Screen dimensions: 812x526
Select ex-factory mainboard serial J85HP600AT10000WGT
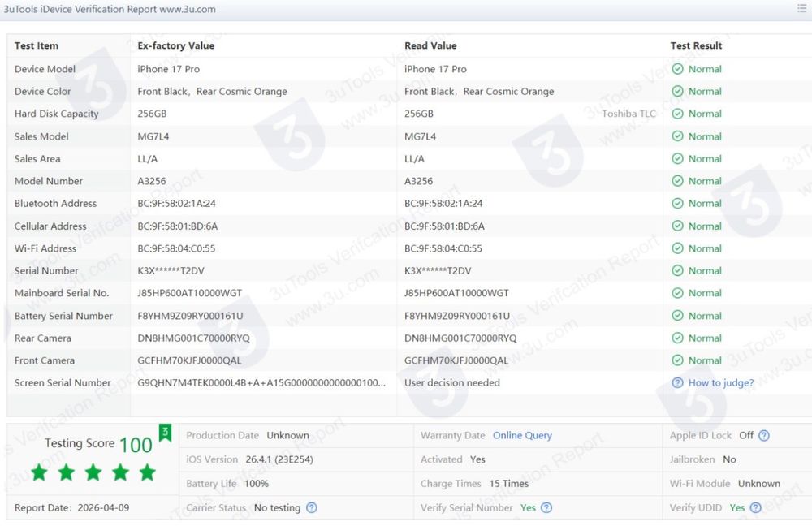point(189,293)
